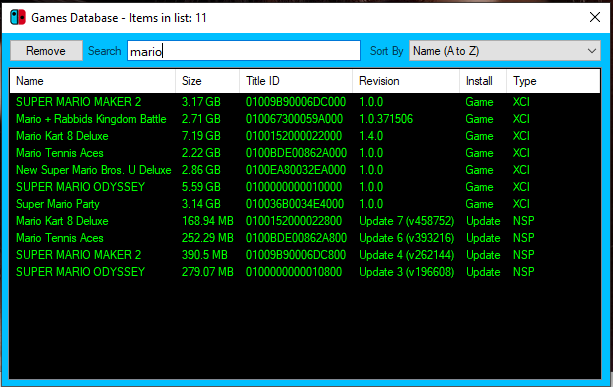This screenshot has width=613, height=387.
Task: Click Title ID 0100152000022000
Action: point(294,136)
